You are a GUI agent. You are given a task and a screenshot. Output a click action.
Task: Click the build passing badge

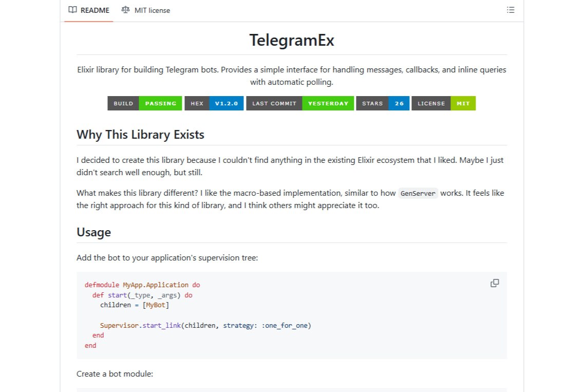145,103
